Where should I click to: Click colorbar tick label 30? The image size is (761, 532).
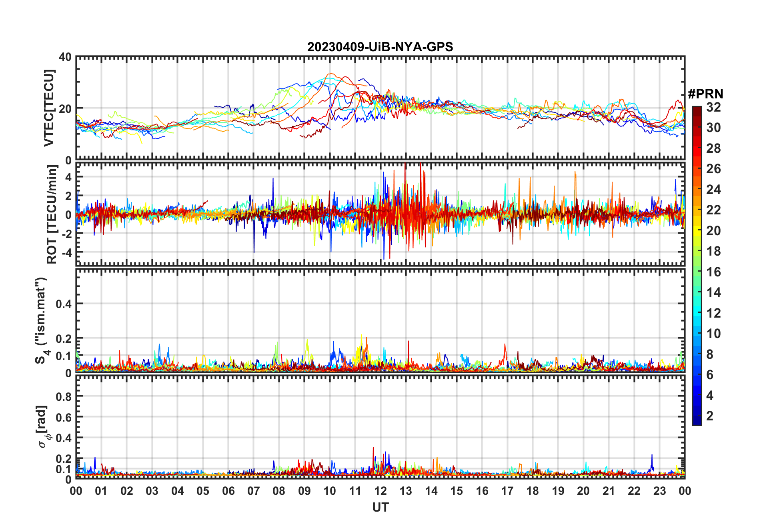pyautogui.click(x=713, y=128)
